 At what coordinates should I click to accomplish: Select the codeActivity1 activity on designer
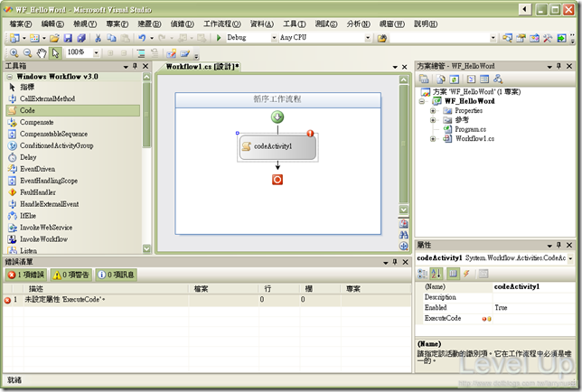point(277,147)
